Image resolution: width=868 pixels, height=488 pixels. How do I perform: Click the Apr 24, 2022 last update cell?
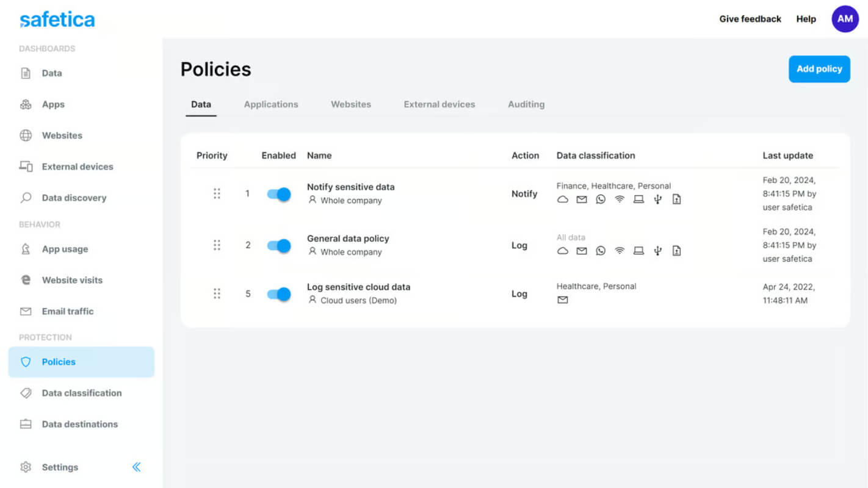tap(789, 293)
